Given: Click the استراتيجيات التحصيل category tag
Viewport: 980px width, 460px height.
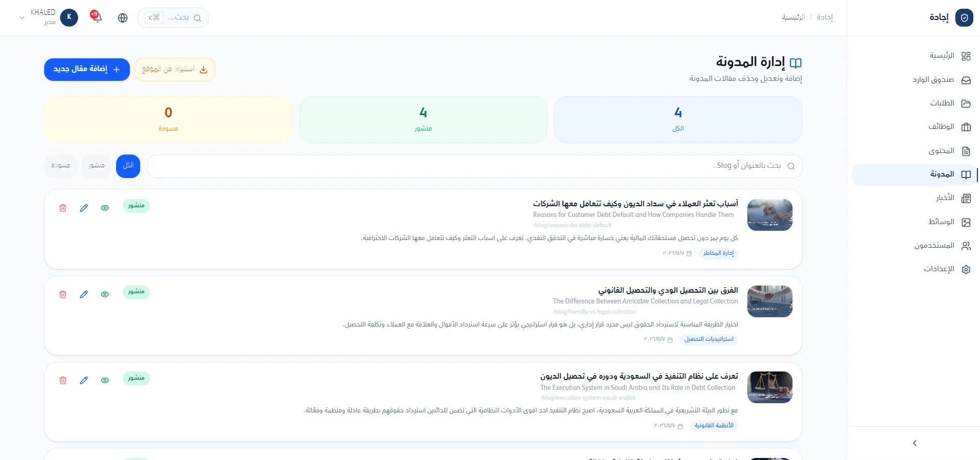Looking at the screenshot, I should click(709, 339).
